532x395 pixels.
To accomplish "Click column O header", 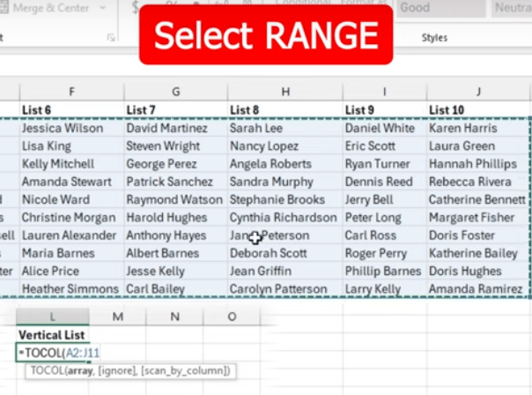I will (x=232, y=317).
